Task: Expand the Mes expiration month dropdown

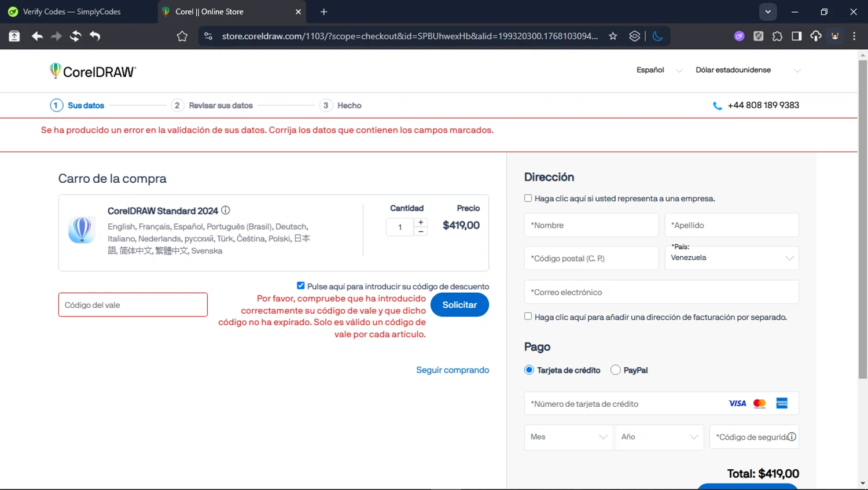Action: click(568, 437)
